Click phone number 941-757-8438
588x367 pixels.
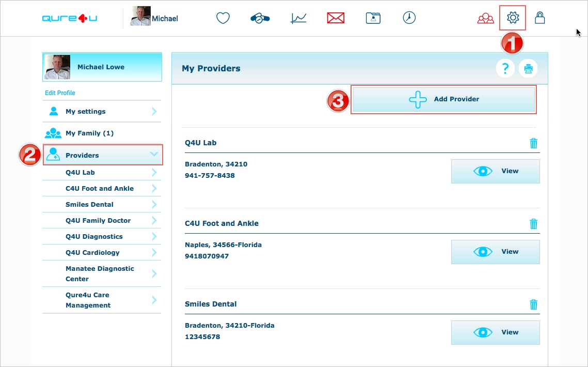click(210, 175)
